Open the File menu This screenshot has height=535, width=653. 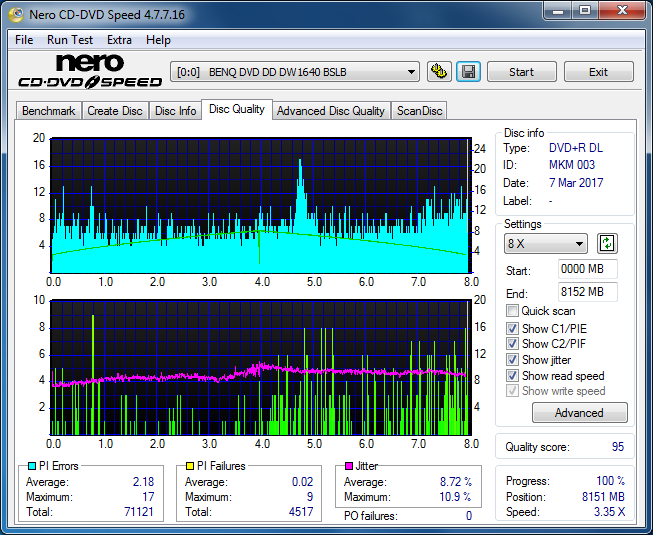pos(24,40)
